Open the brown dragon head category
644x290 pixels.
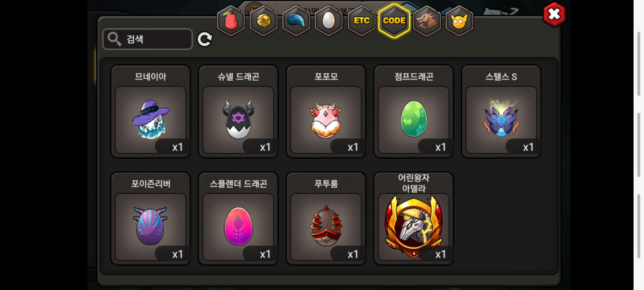[x=427, y=21]
